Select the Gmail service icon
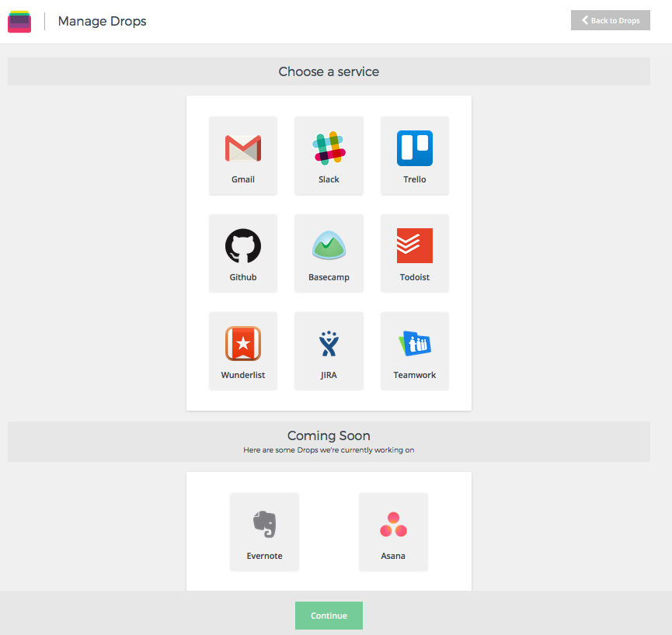The height and width of the screenshot is (635, 672). (243, 148)
